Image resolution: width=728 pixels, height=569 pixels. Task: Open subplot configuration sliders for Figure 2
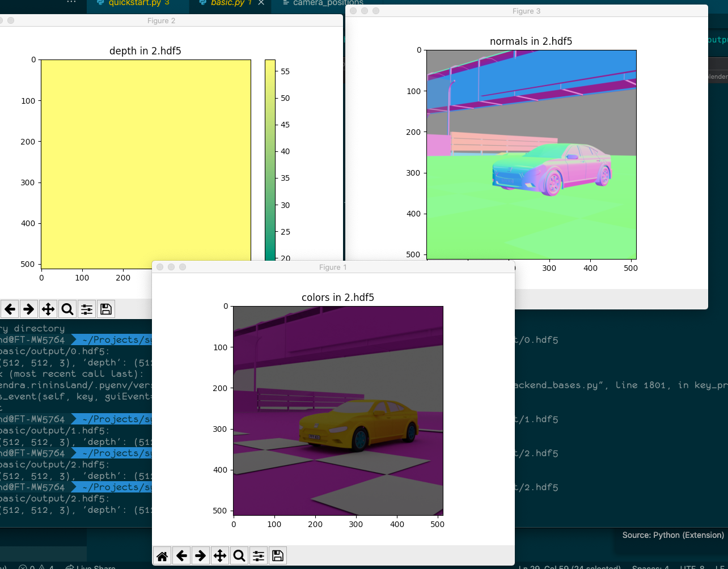click(86, 309)
